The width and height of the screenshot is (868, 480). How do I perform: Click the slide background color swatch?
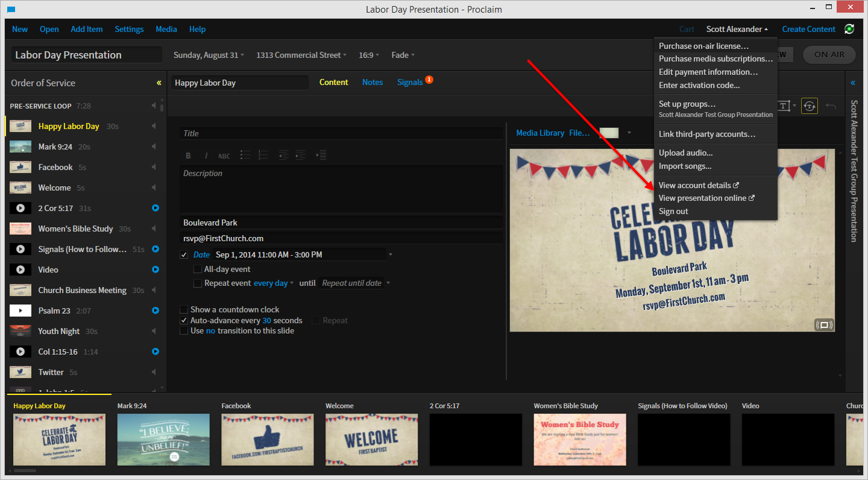[x=609, y=133]
